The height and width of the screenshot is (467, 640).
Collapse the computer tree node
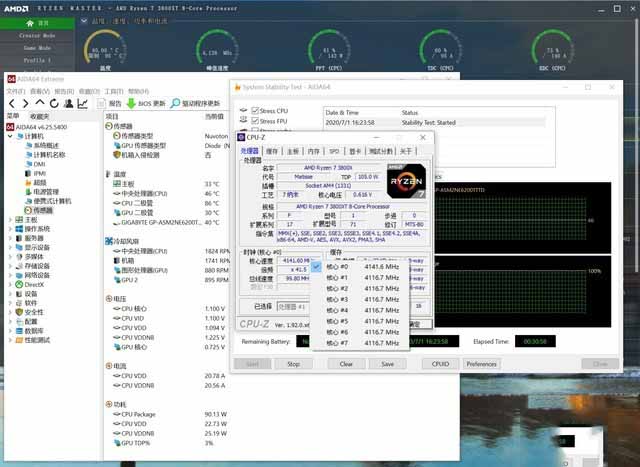point(10,136)
